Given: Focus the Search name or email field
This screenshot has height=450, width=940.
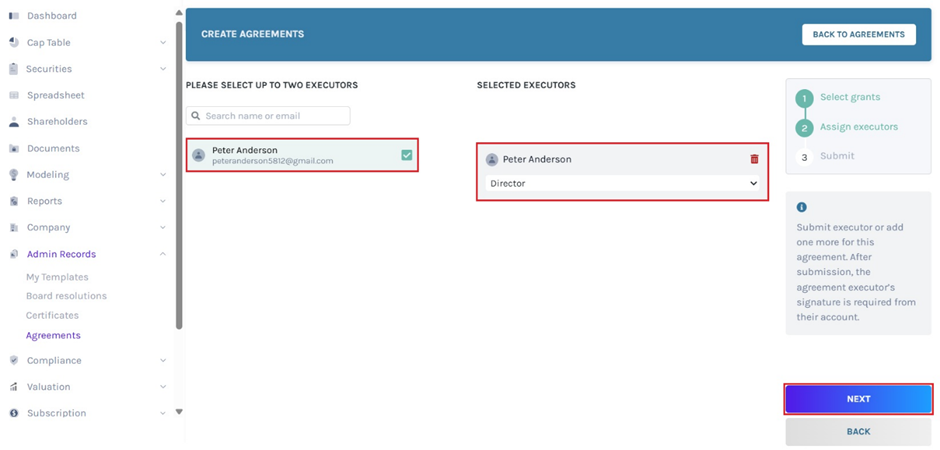Looking at the screenshot, I should (x=268, y=116).
